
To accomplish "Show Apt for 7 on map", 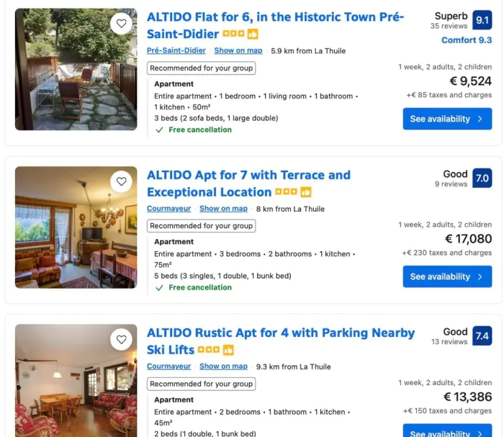I will coord(223,209).
